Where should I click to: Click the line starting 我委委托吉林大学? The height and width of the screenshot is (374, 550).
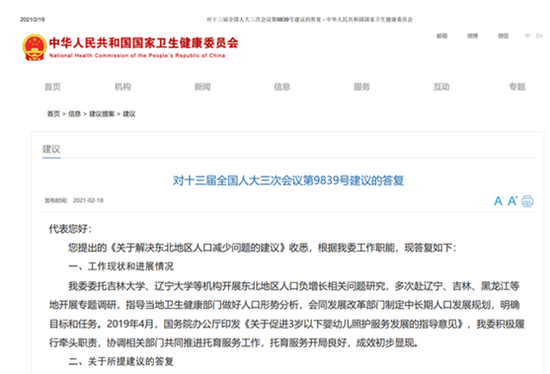coord(294,286)
